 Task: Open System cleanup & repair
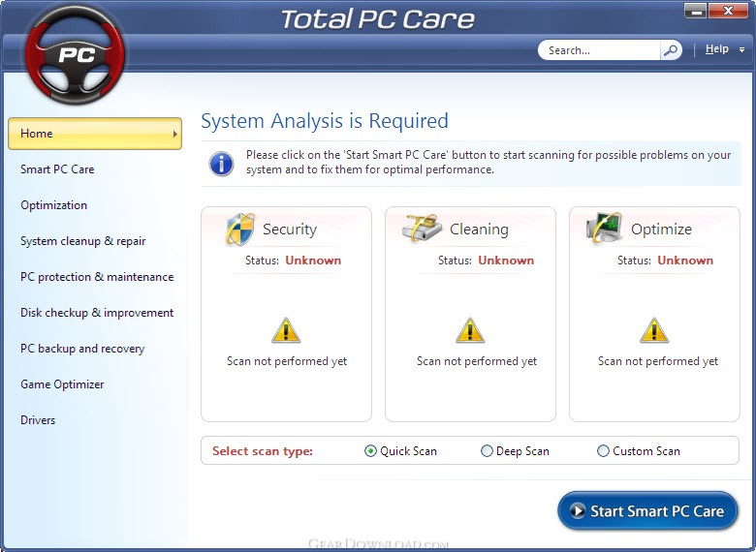pyautogui.click(x=83, y=241)
